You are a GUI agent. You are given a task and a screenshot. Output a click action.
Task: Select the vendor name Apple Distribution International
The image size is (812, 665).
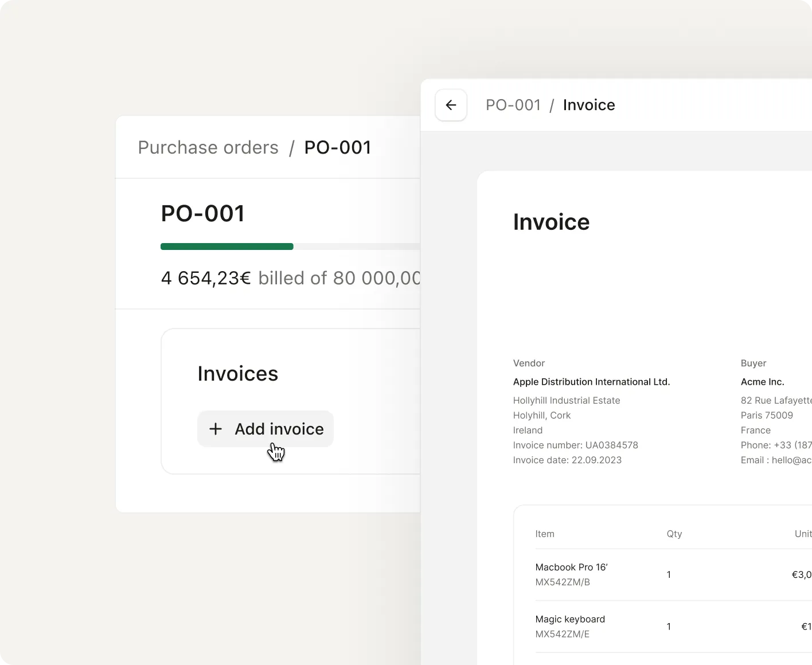[x=591, y=382]
